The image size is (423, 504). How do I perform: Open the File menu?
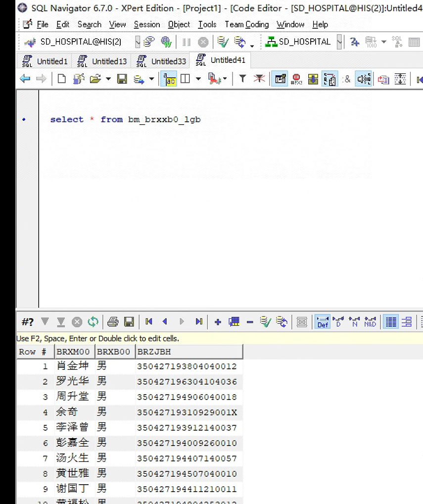coord(43,24)
